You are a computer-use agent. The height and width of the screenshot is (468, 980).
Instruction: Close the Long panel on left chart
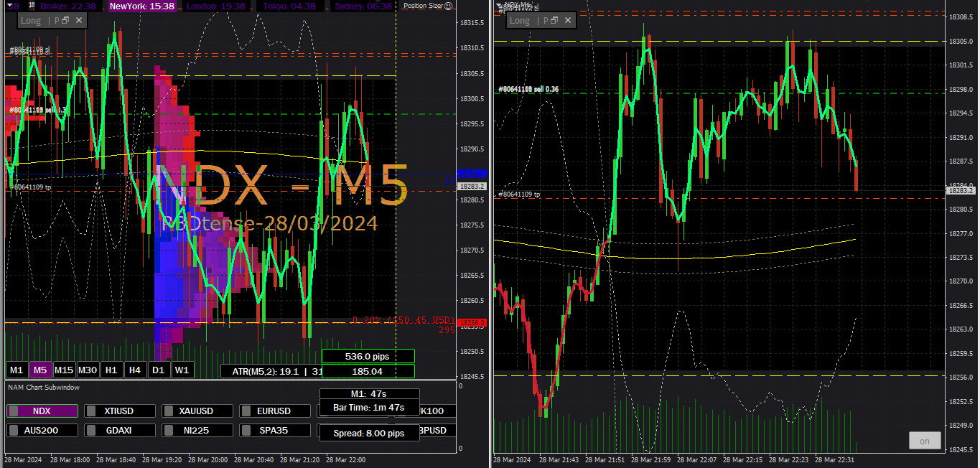[x=79, y=21]
